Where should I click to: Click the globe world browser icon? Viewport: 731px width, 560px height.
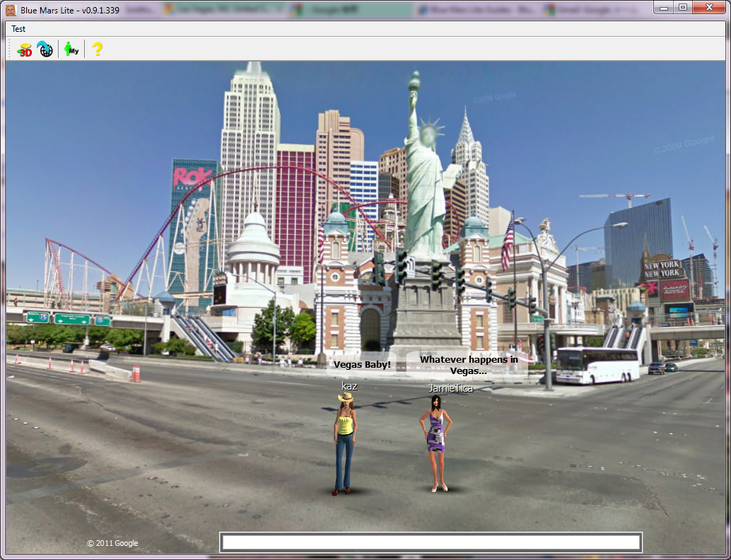[45, 49]
